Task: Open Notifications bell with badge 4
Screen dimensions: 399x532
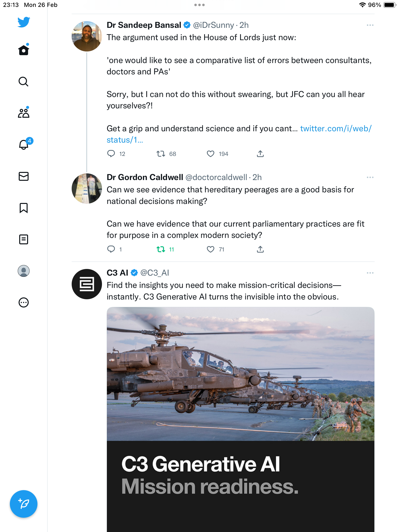Action: 24,145
